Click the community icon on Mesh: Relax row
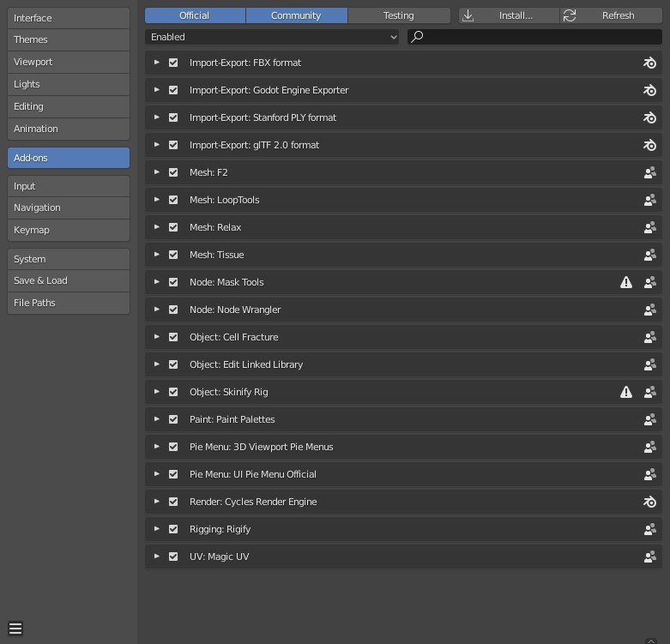670x644 pixels. tap(650, 227)
